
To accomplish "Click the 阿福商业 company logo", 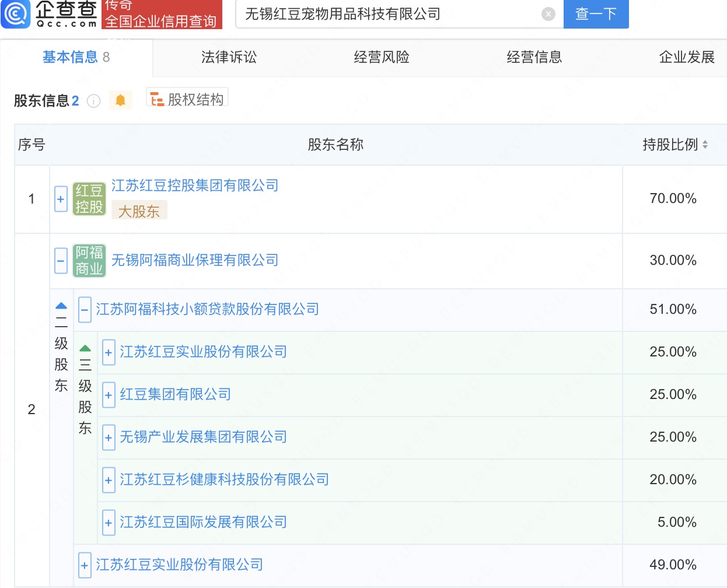I will tap(89, 260).
